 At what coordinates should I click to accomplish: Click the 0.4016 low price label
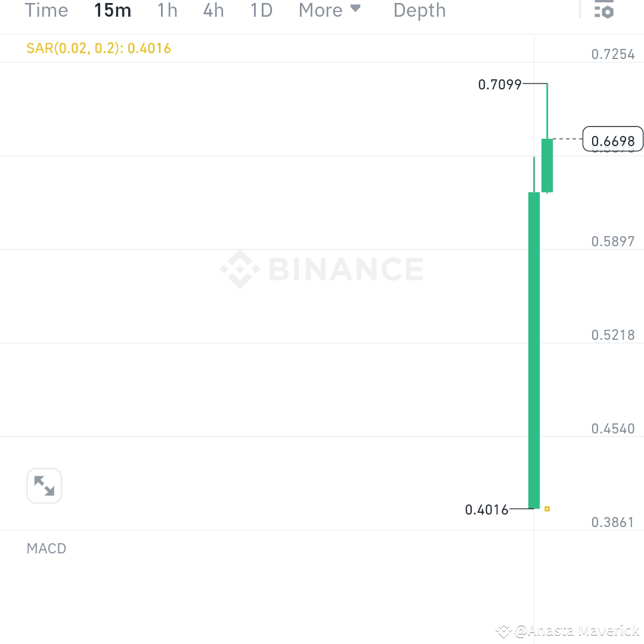487,510
